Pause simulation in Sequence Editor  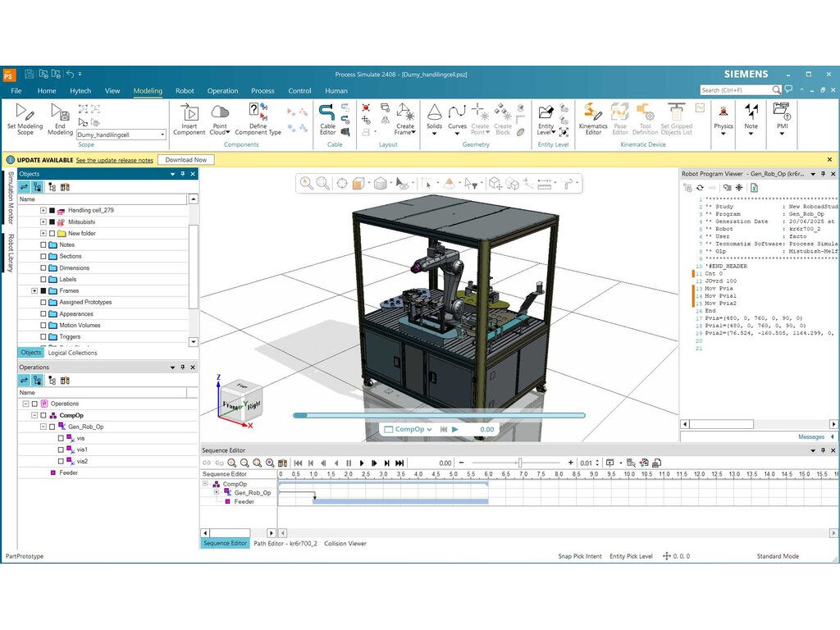[349, 463]
